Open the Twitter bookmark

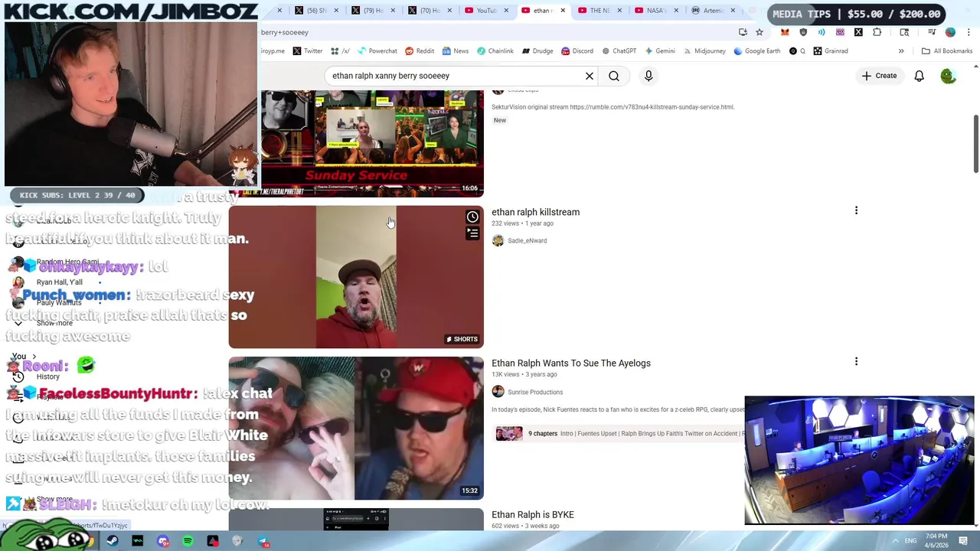307,51
